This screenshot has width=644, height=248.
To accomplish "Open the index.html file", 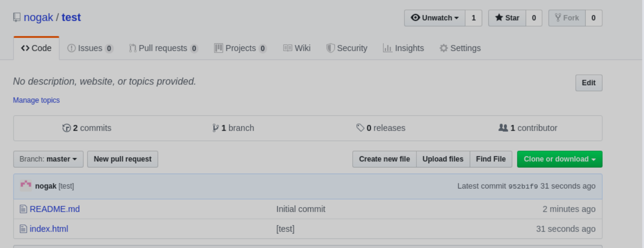I will pyautogui.click(x=49, y=229).
